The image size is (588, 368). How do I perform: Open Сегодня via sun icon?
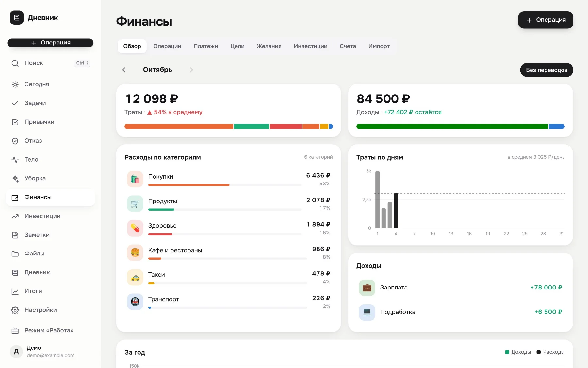pyautogui.click(x=15, y=84)
